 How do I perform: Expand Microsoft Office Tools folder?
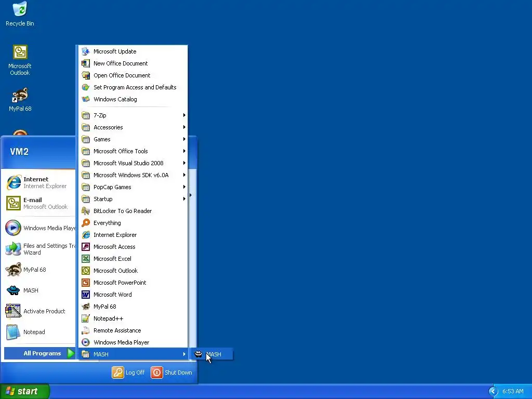point(133,151)
